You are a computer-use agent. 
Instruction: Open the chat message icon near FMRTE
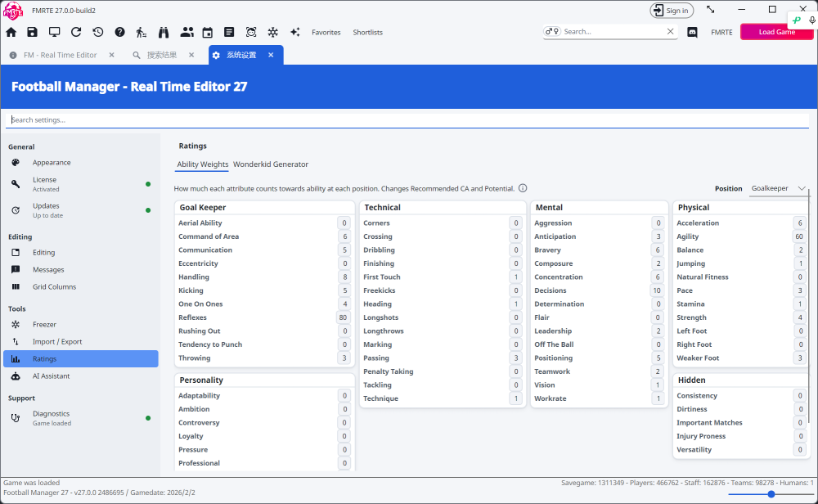pos(692,33)
